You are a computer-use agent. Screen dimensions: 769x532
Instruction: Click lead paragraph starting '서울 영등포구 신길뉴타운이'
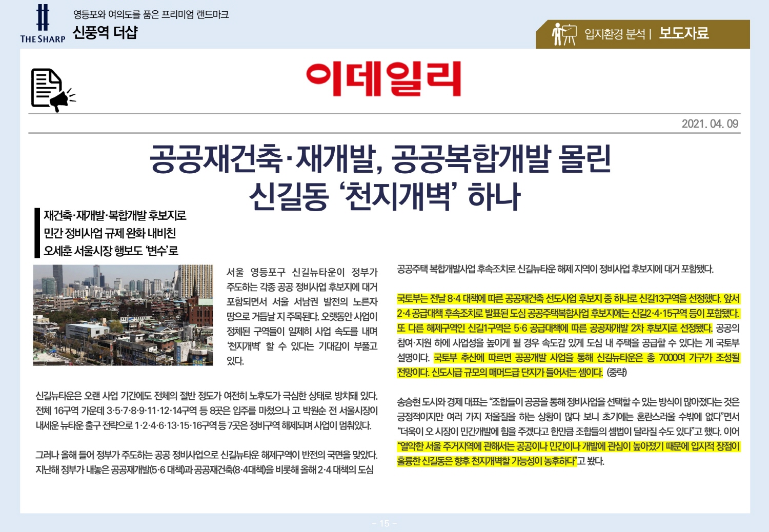302,316
